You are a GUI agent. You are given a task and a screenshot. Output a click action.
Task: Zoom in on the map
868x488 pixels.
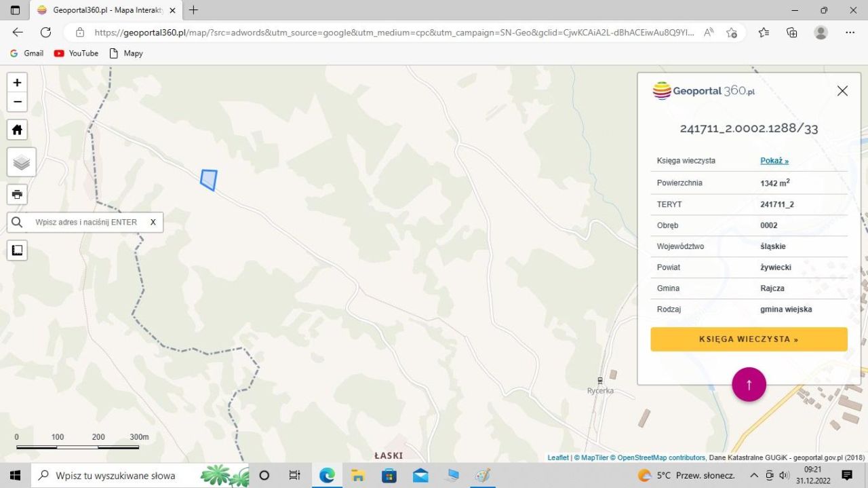(x=17, y=83)
